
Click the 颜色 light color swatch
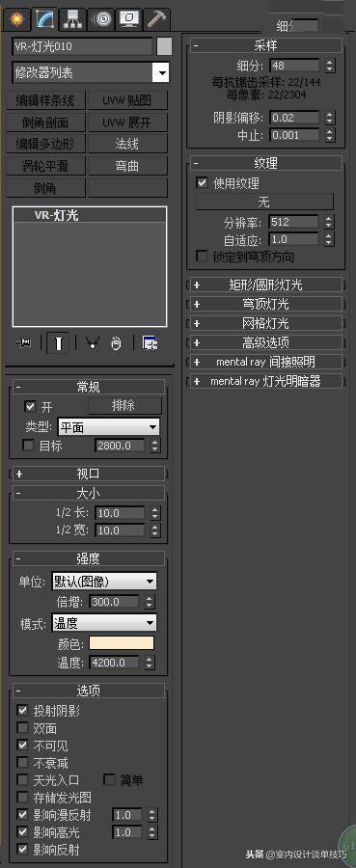(x=122, y=643)
